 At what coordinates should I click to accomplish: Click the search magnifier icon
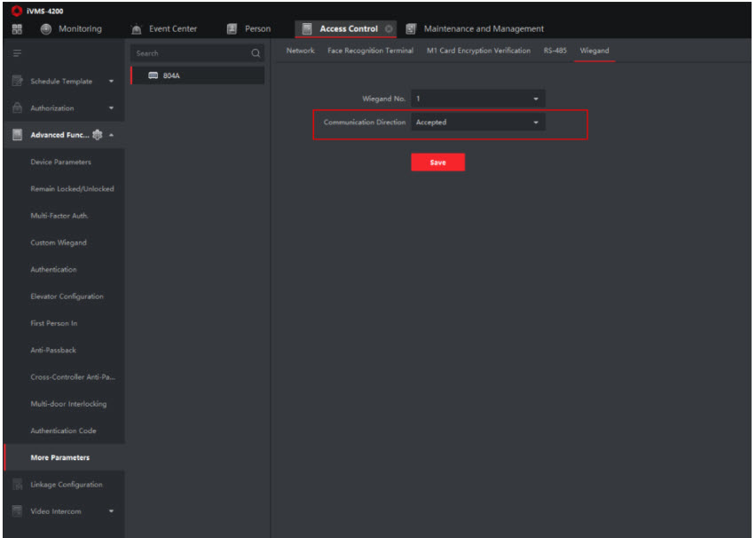(x=256, y=54)
